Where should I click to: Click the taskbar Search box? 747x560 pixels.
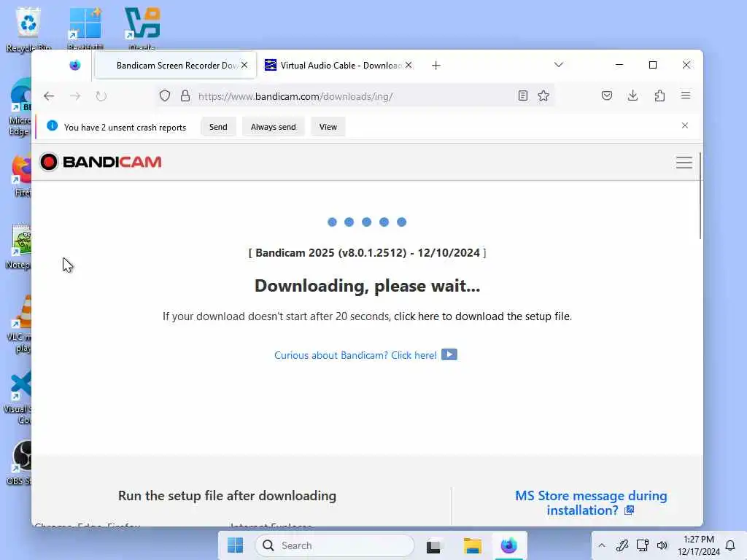(x=335, y=545)
